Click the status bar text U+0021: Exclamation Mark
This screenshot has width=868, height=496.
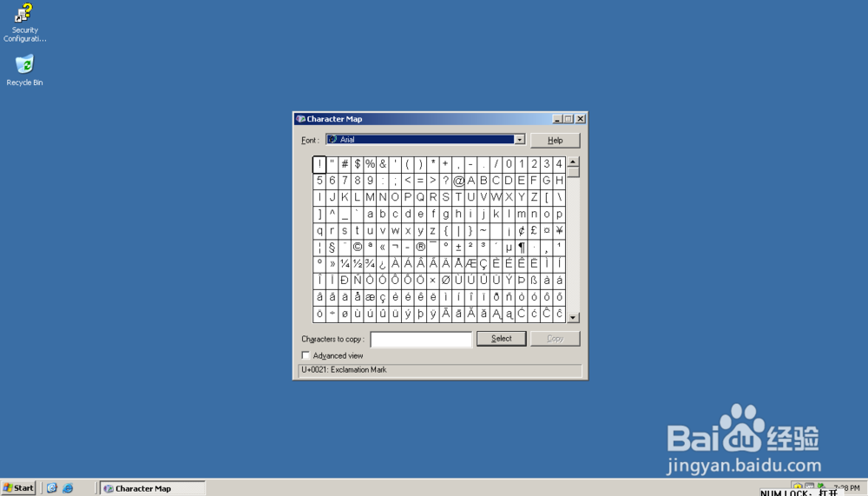click(x=344, y=370)
